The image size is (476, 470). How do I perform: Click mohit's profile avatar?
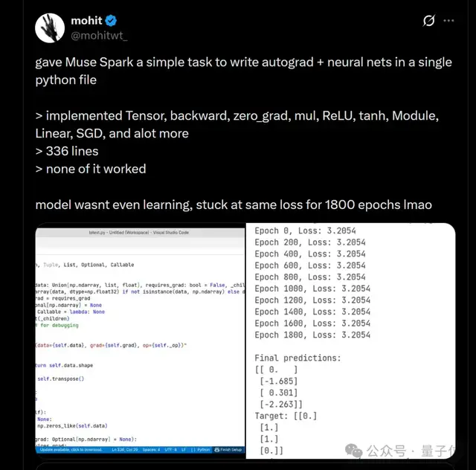tap(51, 27)
